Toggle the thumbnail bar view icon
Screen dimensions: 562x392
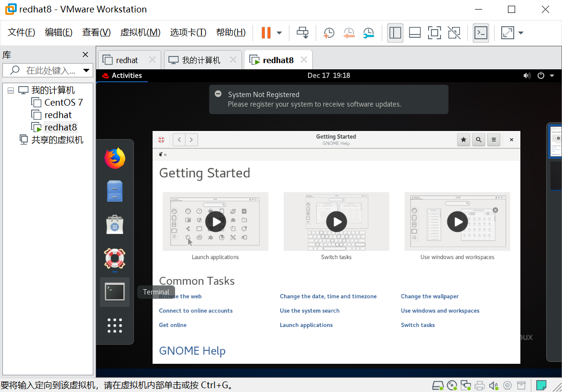point(415,33)
